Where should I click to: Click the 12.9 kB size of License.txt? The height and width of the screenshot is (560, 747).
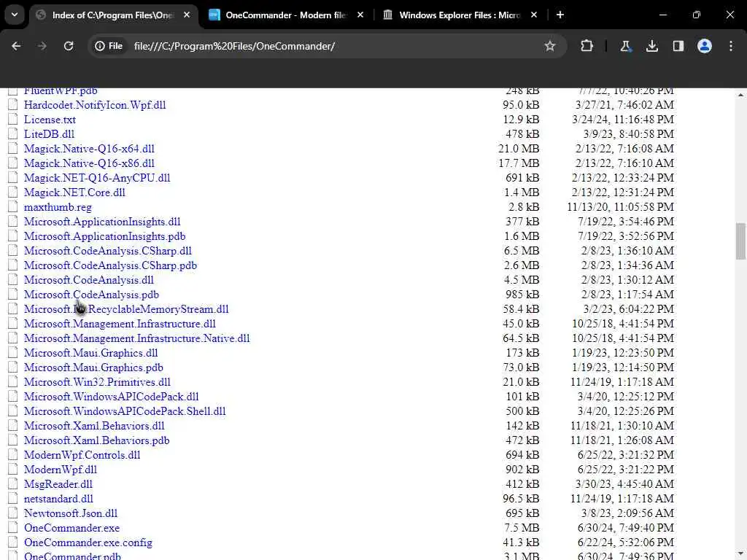(x=521, y=120)
